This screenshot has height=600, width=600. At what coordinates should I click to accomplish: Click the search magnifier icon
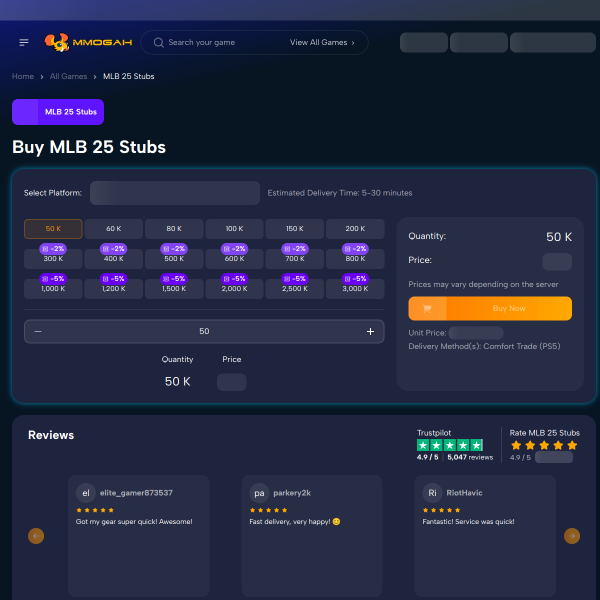click(x=158, y=42)
